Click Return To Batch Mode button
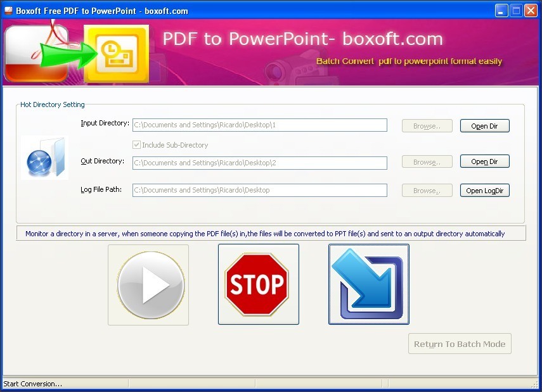The height and width of the screenshot is (392, 542). [x=460, y=344]
